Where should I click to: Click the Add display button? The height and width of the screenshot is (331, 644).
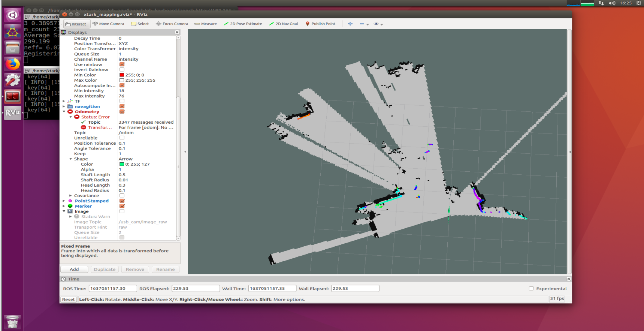[74, 269]
